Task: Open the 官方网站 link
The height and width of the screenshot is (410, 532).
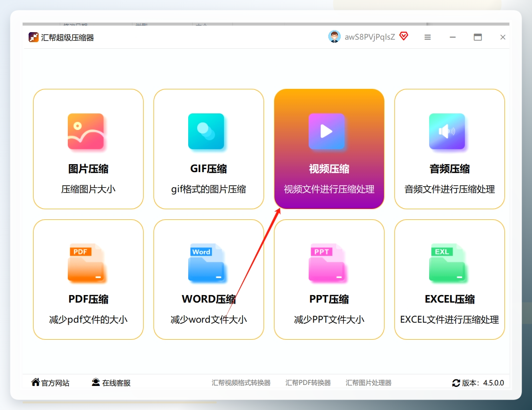Action: point(55,383)
